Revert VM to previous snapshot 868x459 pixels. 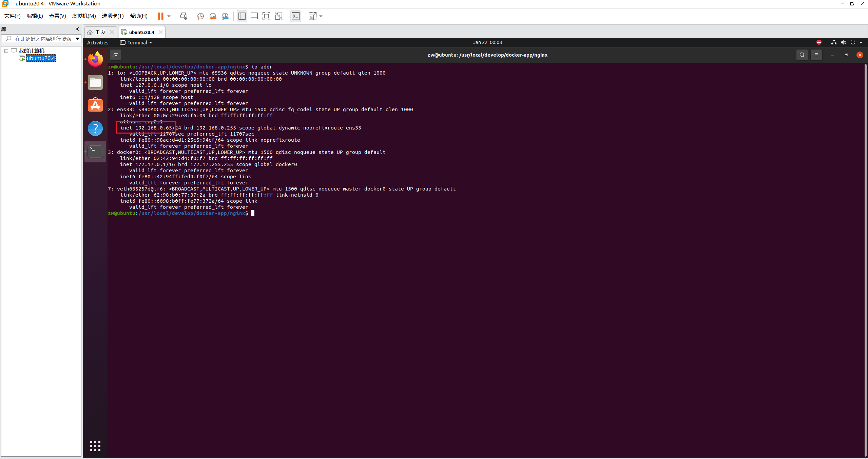213,16
